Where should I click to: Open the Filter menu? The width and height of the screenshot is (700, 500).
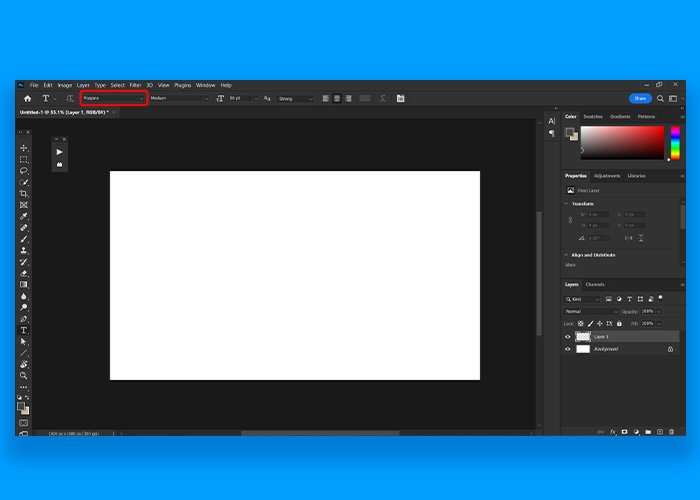click(x=135, y=85)
